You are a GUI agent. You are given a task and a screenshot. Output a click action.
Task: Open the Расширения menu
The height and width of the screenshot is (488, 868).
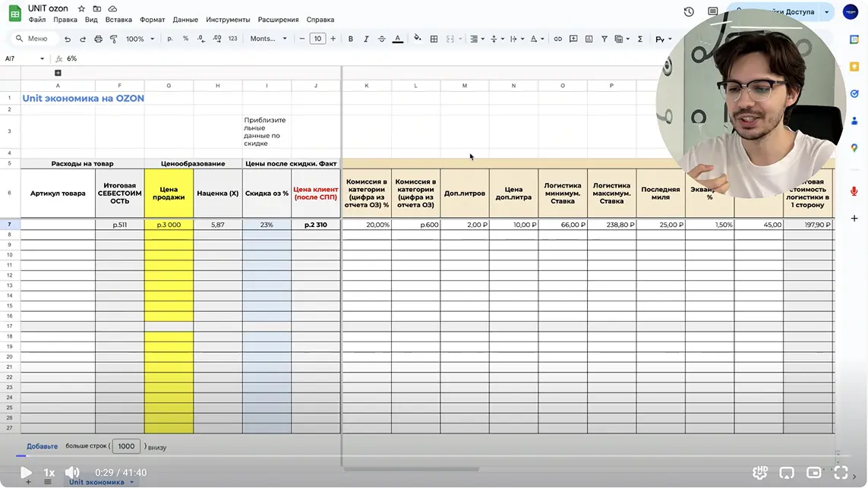pos(279,20)
